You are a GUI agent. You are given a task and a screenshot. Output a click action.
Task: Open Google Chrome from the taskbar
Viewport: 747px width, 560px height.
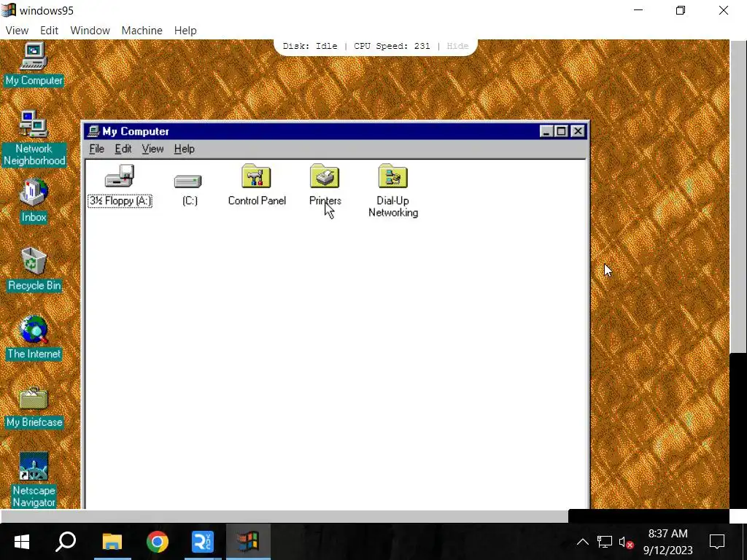[x=158, y=542]
